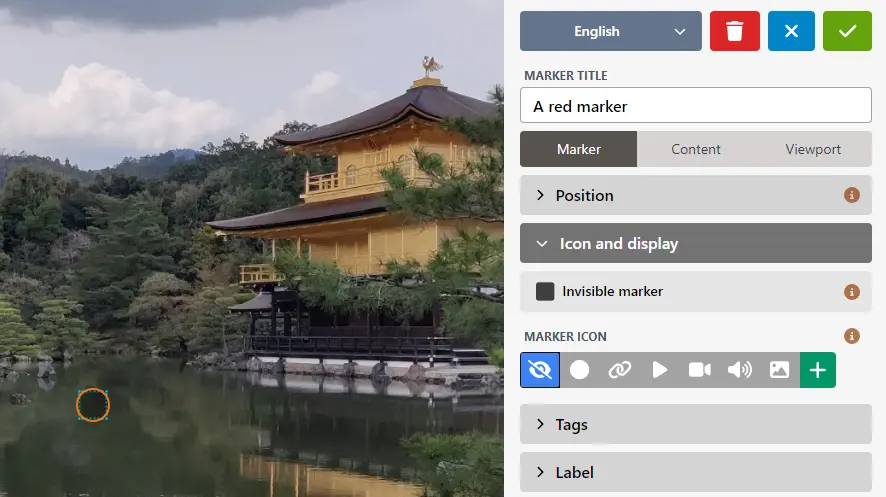Viewport: 886px width, 497px height.
Task: Cancel editing with the blue X button
Action: pos(791,31)
